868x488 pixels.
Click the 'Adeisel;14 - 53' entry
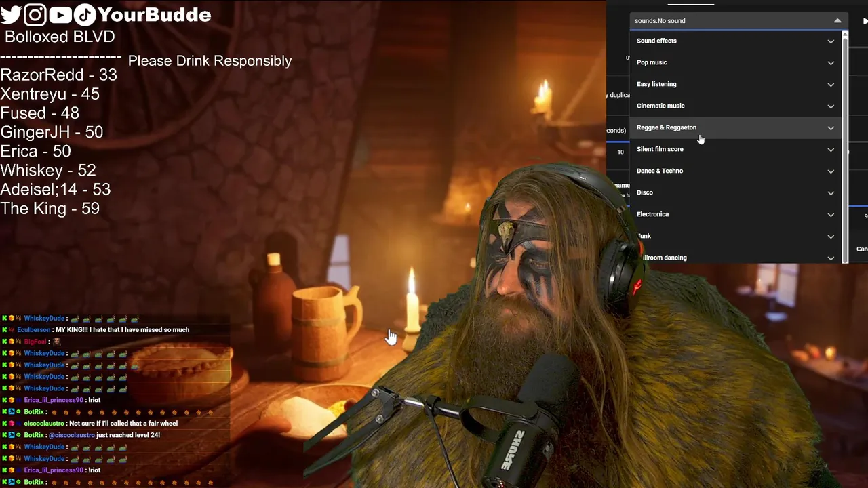point(56,189)
